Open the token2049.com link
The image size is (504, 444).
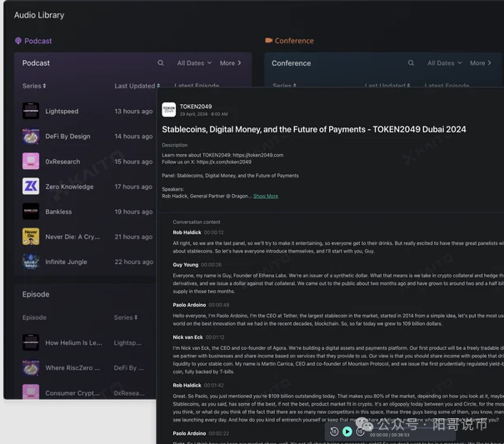[258, 155]
